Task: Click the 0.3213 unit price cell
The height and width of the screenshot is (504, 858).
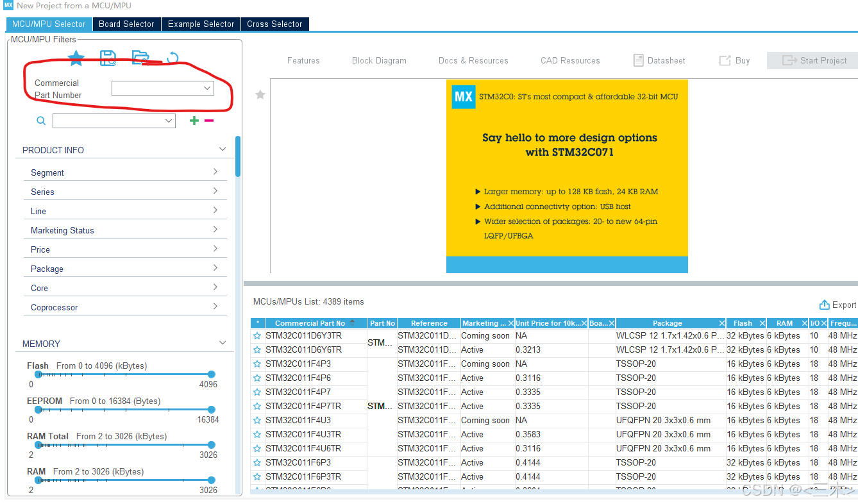Action: coord(528,349)
